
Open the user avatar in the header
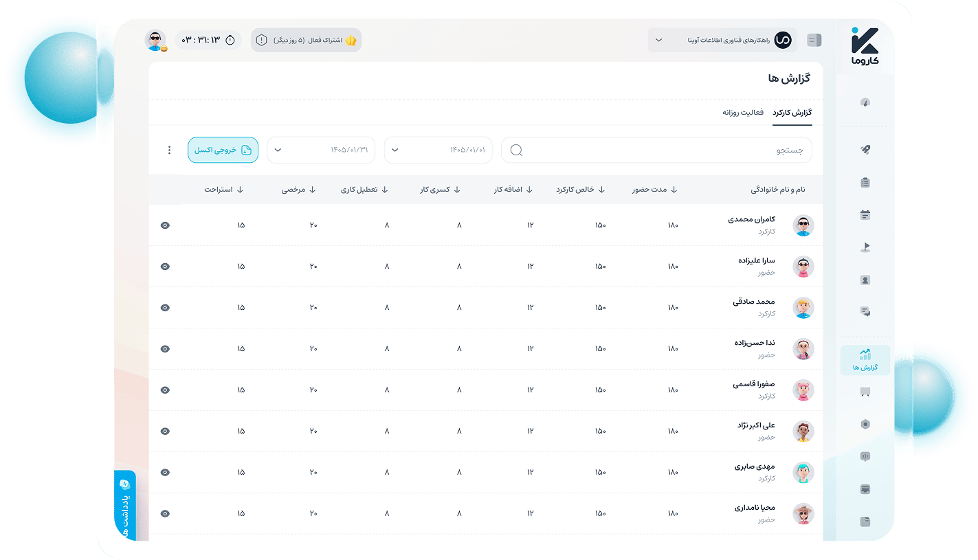[x=155, y=40]
